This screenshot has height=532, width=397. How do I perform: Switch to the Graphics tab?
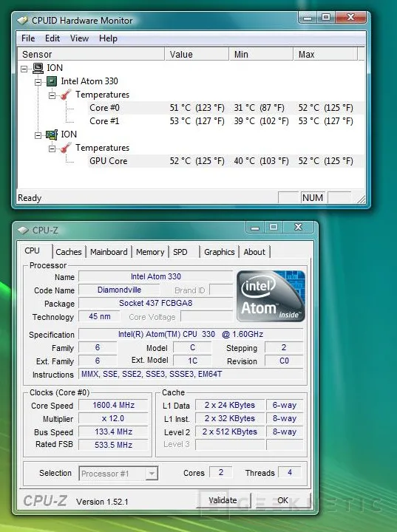[220, 252]
